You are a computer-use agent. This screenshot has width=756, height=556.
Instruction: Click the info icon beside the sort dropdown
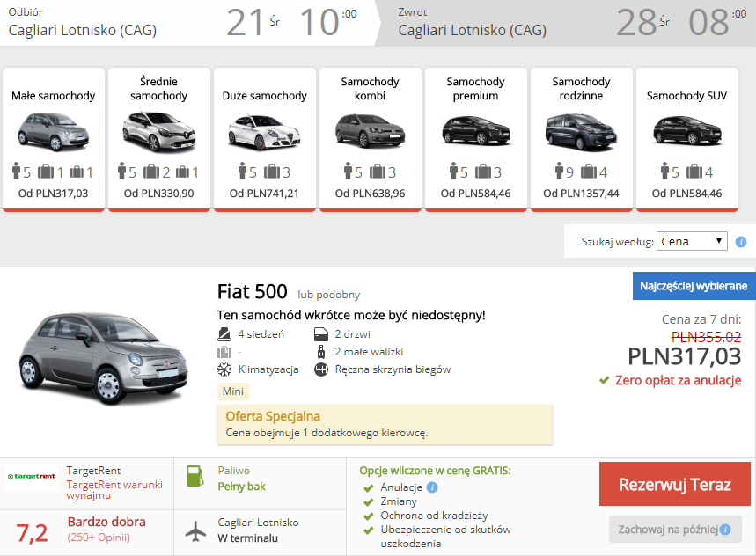740,242
